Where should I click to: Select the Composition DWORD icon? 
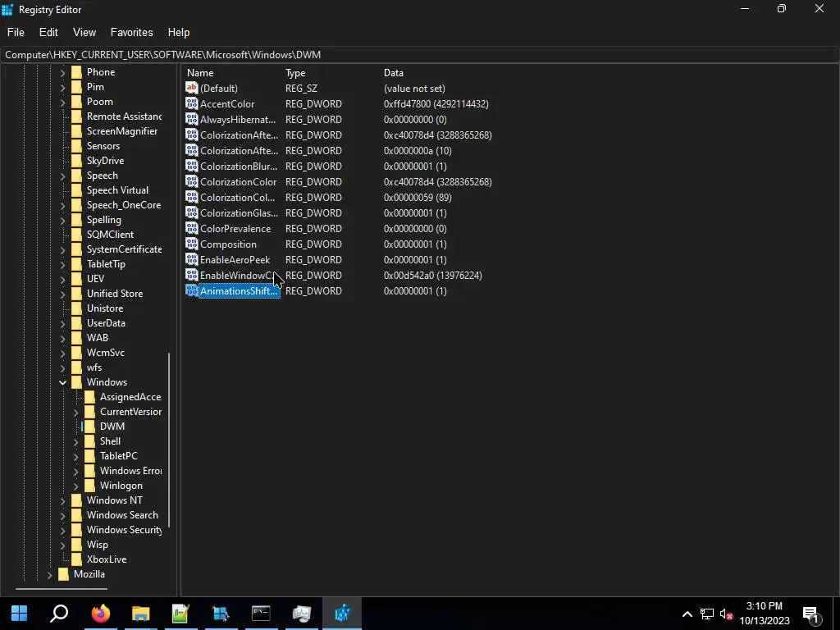coord(191,244)
